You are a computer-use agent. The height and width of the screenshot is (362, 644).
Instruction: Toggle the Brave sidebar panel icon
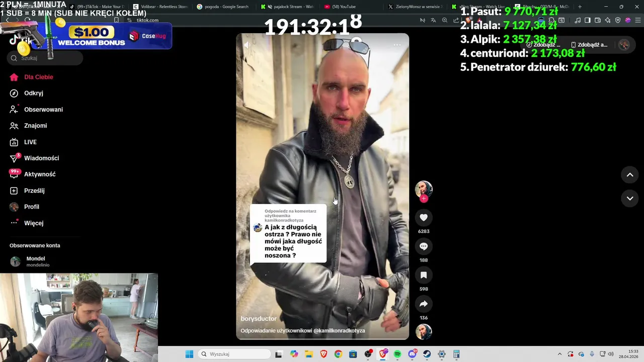588,20
